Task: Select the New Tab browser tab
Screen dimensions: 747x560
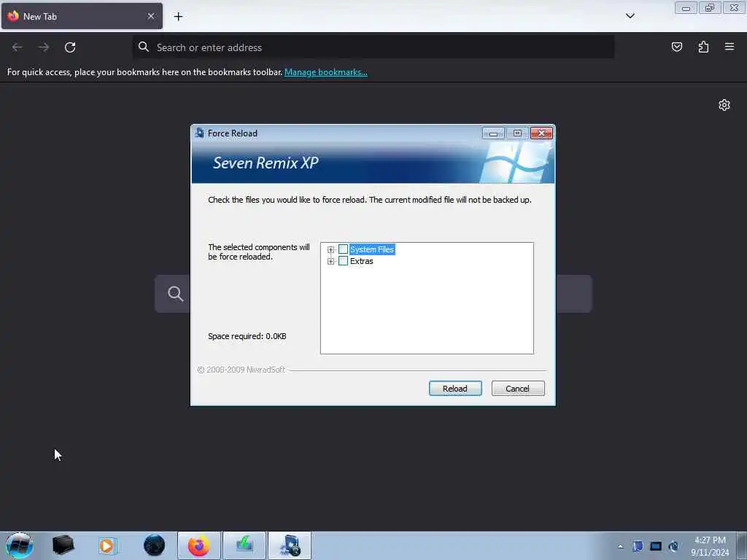Action: pyautogui.click(x=82, y=16)
